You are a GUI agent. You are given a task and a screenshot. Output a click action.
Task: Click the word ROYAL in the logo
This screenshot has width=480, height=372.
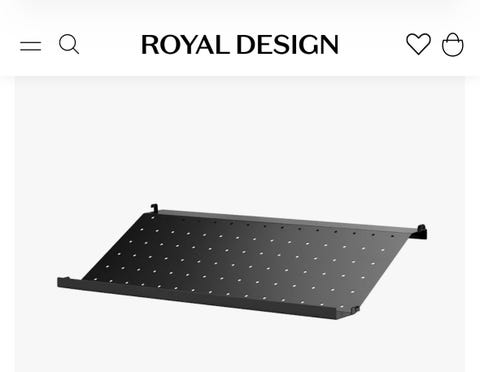185,44
